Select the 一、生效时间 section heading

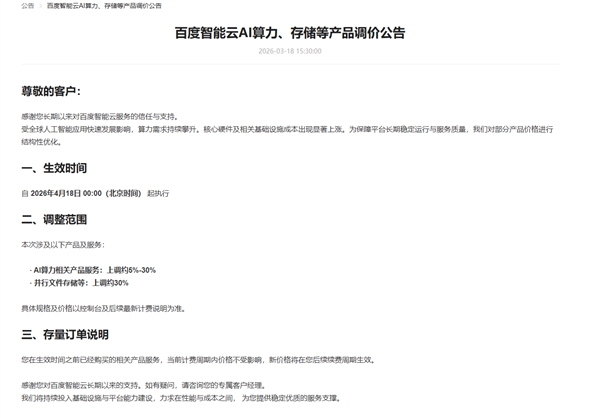[x=55, y=168]
